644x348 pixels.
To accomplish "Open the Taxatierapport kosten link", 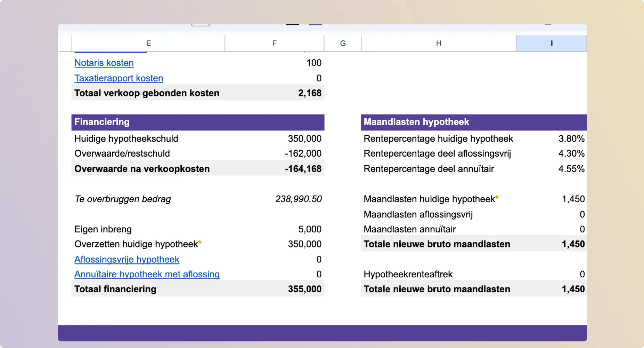I will pyautogui.click(x=119, y=78).
